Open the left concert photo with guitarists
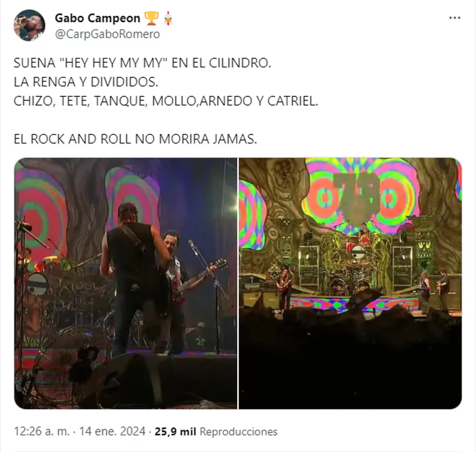Image resolution: width=476 pixels, height=452 pixels. 126,283
